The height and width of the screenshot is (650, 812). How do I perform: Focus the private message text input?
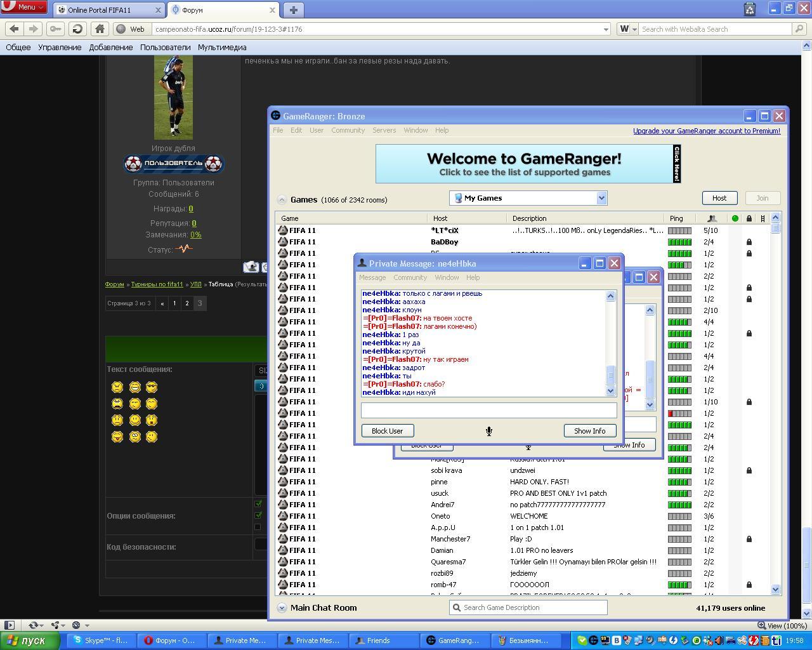click(488, 411)
